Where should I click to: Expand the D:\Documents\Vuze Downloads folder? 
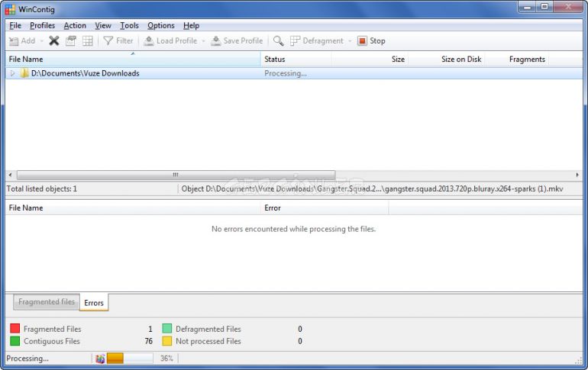12,73
